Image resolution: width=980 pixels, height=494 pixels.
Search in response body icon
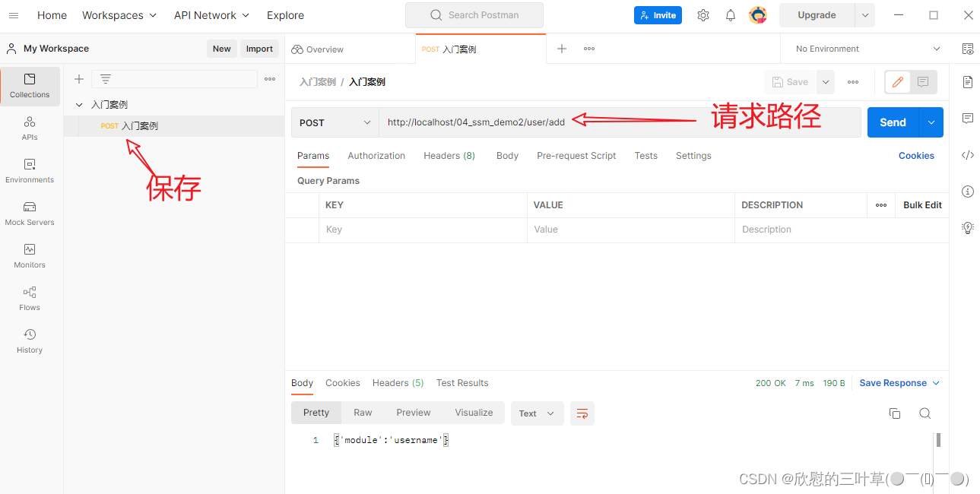(924, 413)
